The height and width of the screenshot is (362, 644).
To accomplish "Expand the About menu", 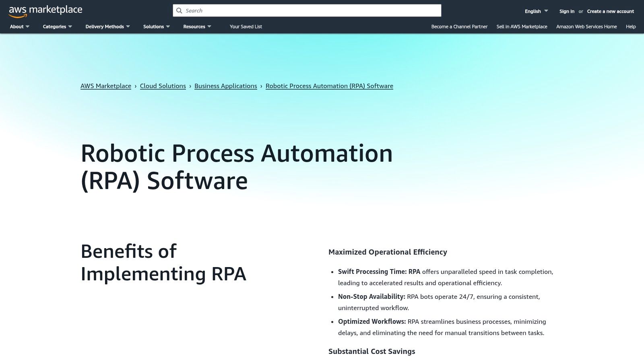I will (x=20, y=27).
